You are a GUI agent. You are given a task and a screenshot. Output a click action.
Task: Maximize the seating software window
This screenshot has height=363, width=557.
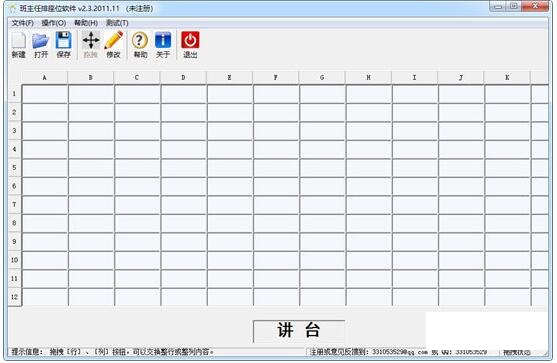point(514,6)
